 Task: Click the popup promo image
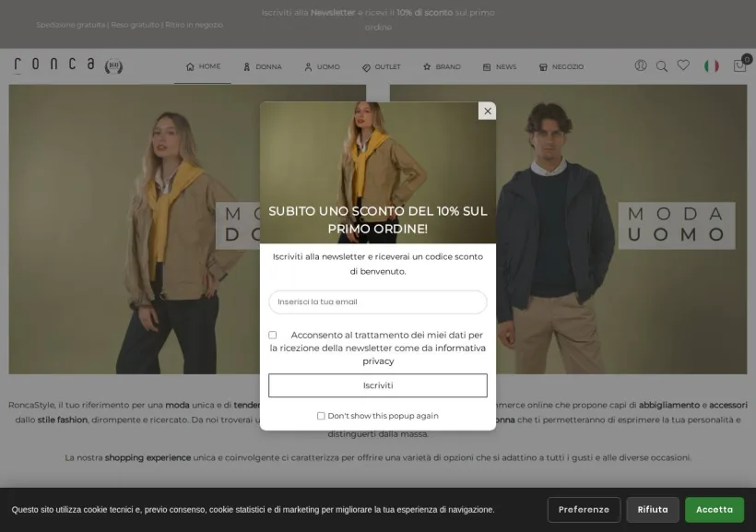[x=377, y=172]
